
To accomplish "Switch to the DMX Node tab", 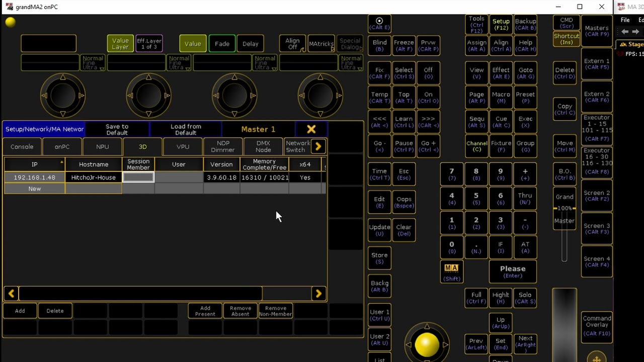I will tap(263, 147).
